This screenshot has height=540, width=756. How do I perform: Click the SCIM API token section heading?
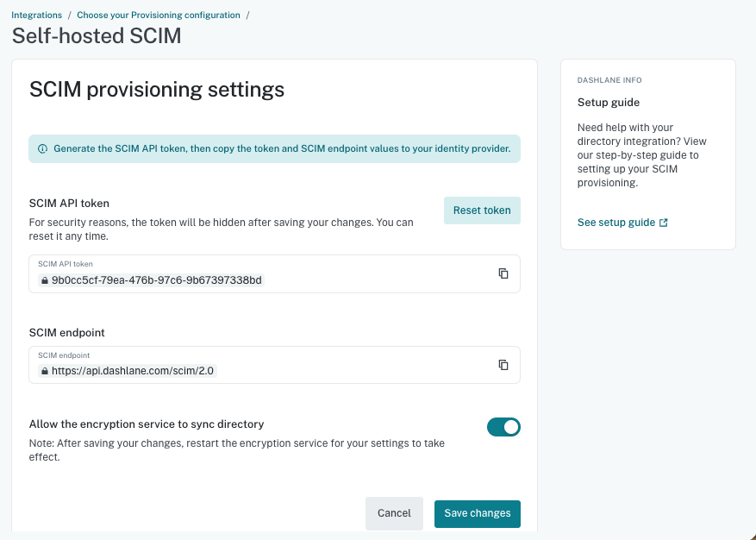tap(69, 204)
